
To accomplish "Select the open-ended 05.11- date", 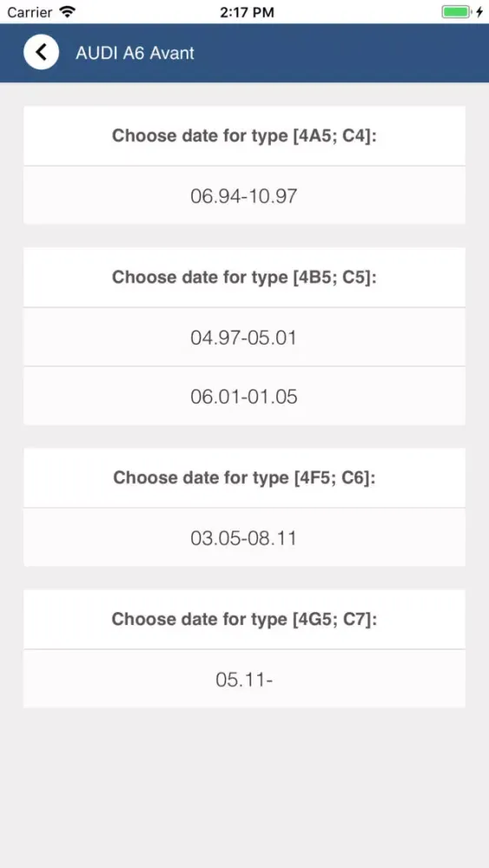I will pos(244,680).
